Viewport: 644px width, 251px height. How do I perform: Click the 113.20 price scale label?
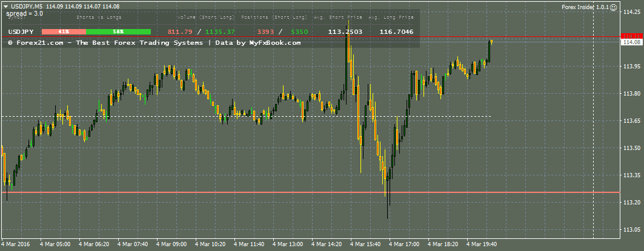[x=632, y=203]
